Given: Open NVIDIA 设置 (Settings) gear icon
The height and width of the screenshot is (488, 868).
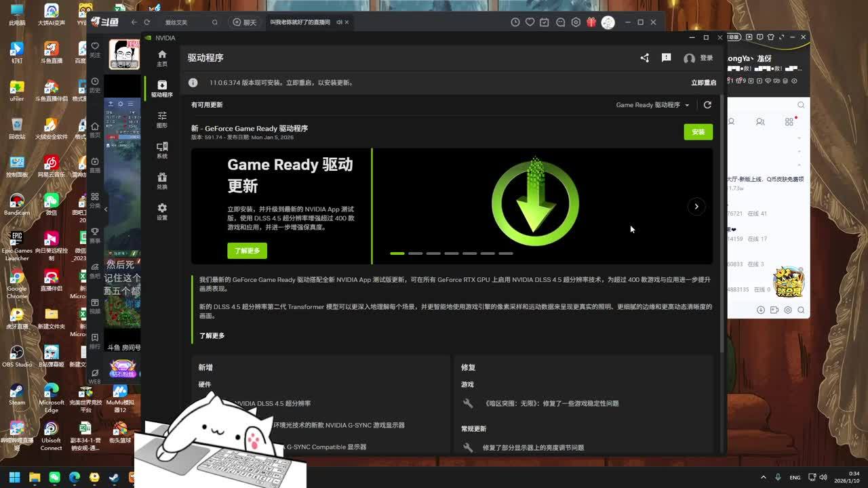Looking at the screenshot, I should click(x=162, y=211).
